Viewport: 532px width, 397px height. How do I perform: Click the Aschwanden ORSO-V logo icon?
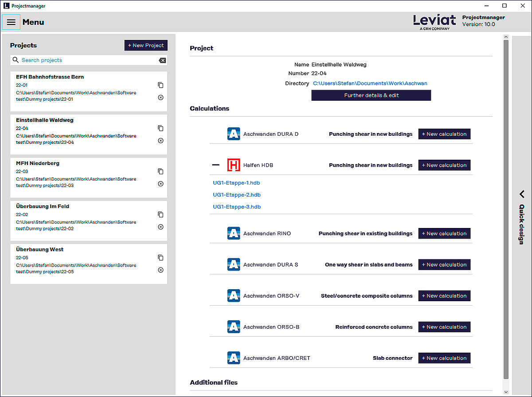[234, 296]
